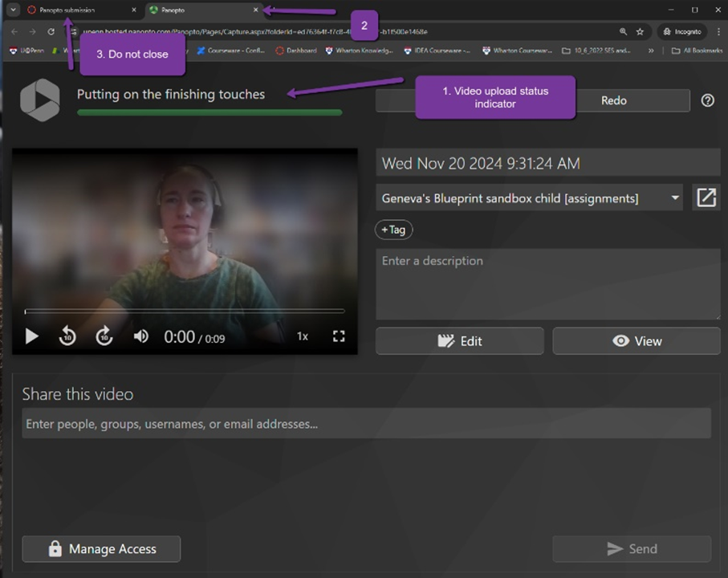The width and height of the screenshot is (728, 578).
Task: Click the video seek bar
Action: tap(185, 311)
